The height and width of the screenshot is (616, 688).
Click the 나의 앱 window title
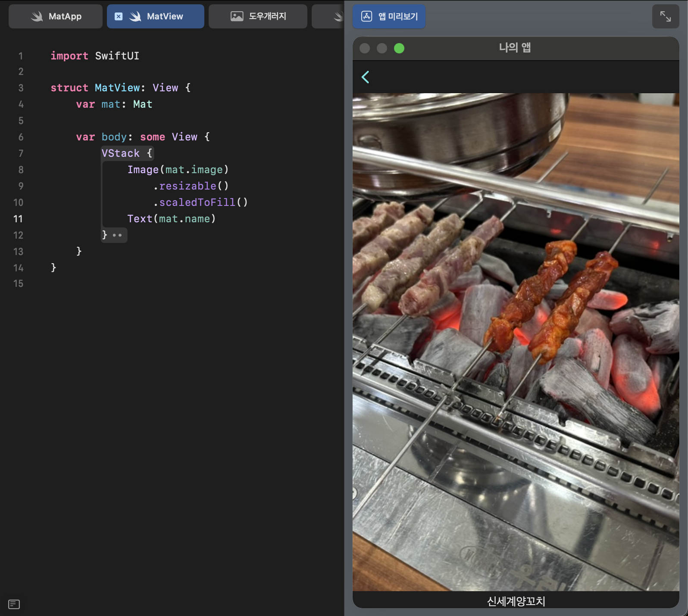(x=515, y=47)
